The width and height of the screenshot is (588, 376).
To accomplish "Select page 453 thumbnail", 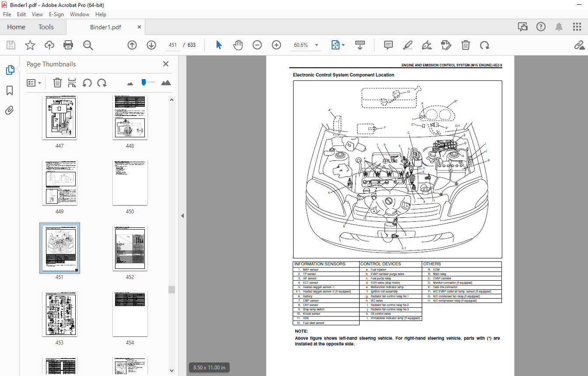I will 59,314.
